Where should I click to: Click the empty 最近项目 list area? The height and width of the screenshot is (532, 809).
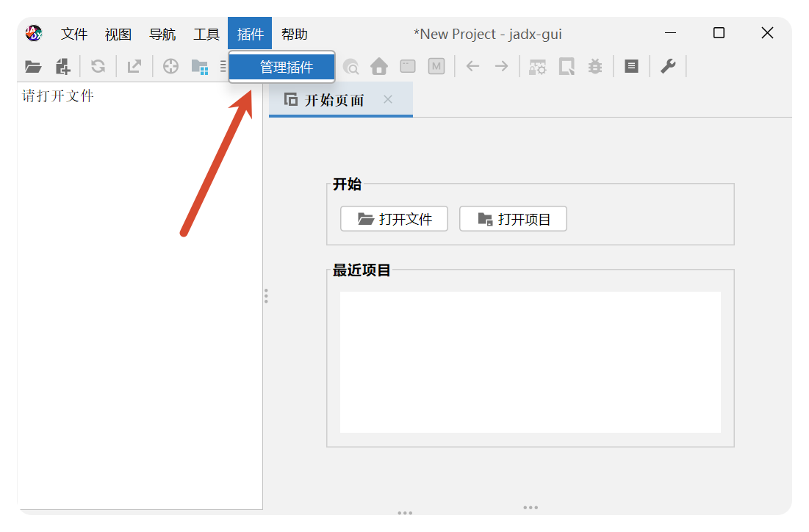point(530,362)
